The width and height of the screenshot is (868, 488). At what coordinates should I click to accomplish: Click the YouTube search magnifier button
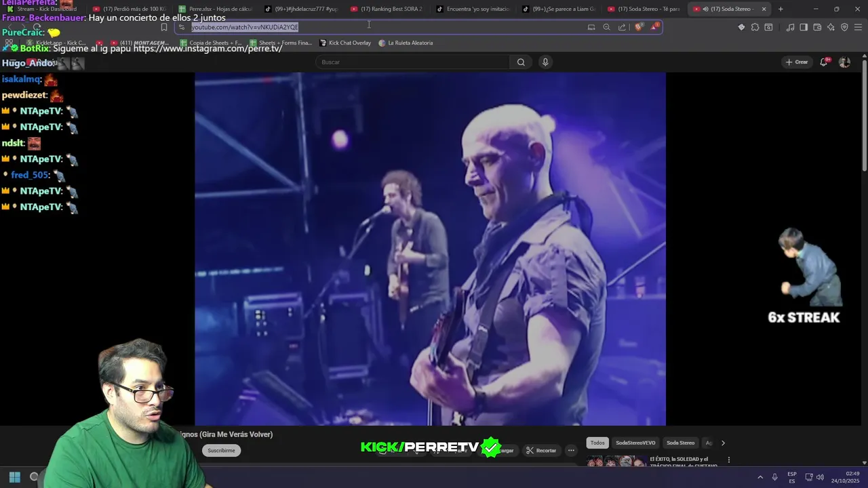point(521,62)
